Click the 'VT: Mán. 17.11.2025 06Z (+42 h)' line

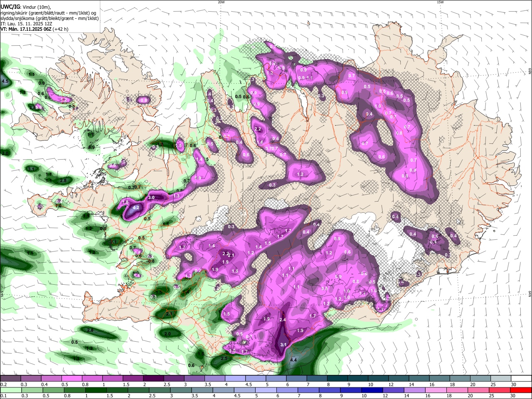click(x=34, y=29)
